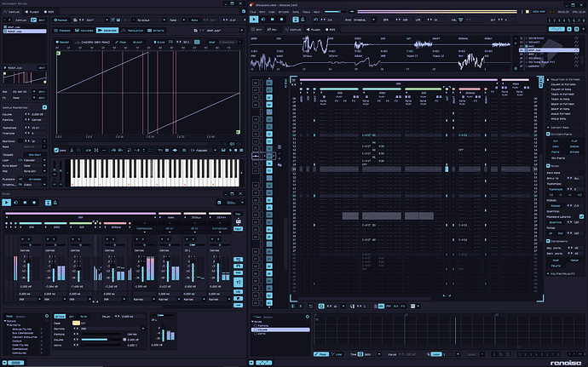This screenshot has width=588, height=367.
Task: Stop sample preview in waveform toolbar
Action: (236, 150)
